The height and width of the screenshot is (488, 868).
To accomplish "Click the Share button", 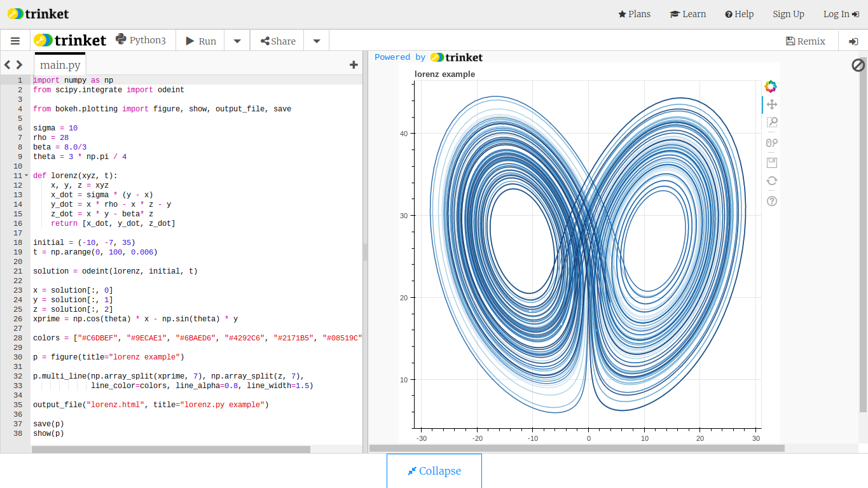I will click(x=278, y=41).
